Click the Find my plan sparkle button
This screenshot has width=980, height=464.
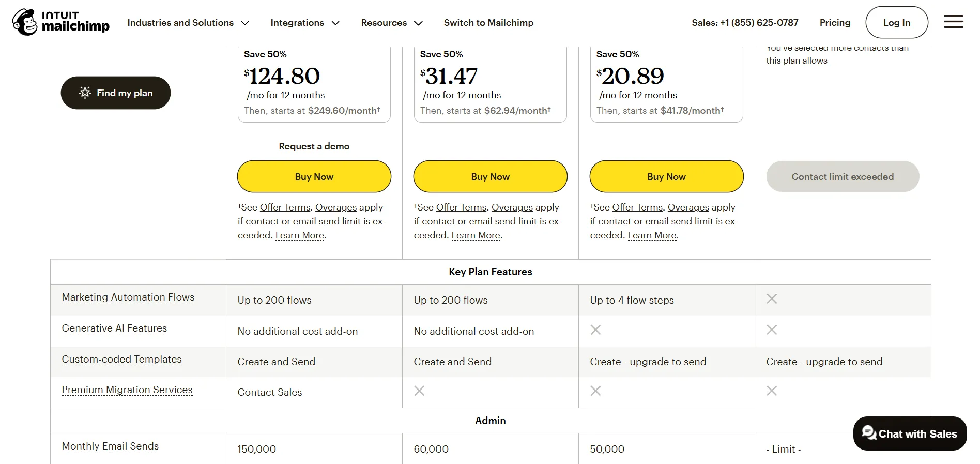coord(116,93)
